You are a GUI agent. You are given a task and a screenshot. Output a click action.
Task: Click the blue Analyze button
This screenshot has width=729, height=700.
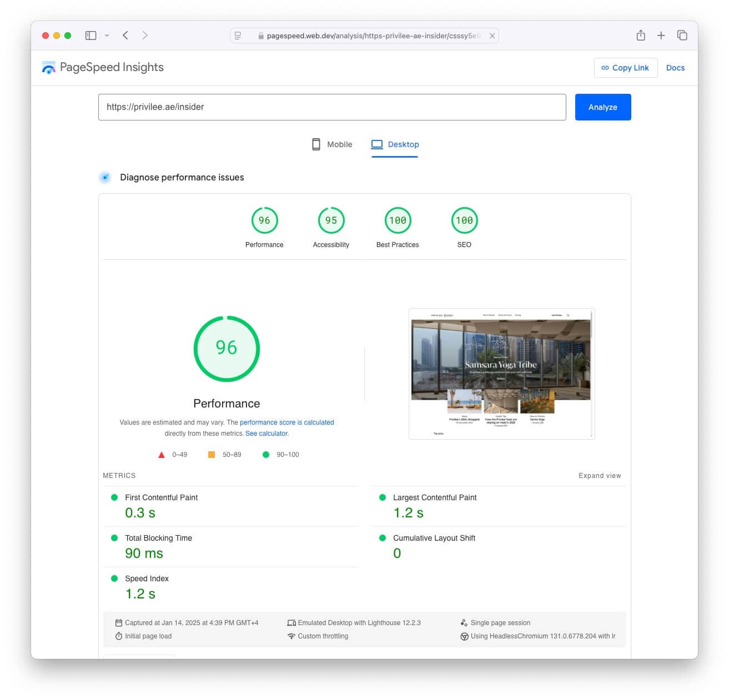(x=603, y=107)
